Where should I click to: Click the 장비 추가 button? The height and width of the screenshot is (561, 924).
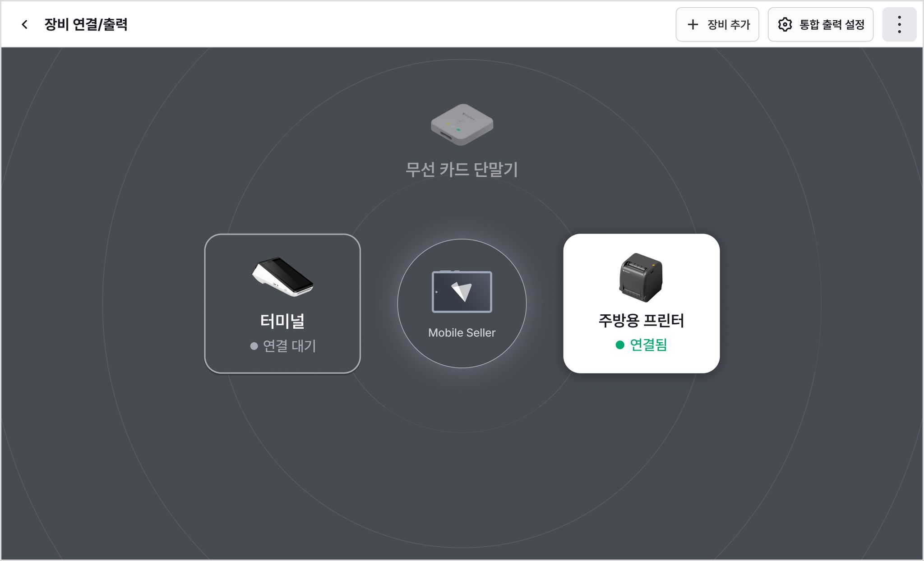click(717, 24)
